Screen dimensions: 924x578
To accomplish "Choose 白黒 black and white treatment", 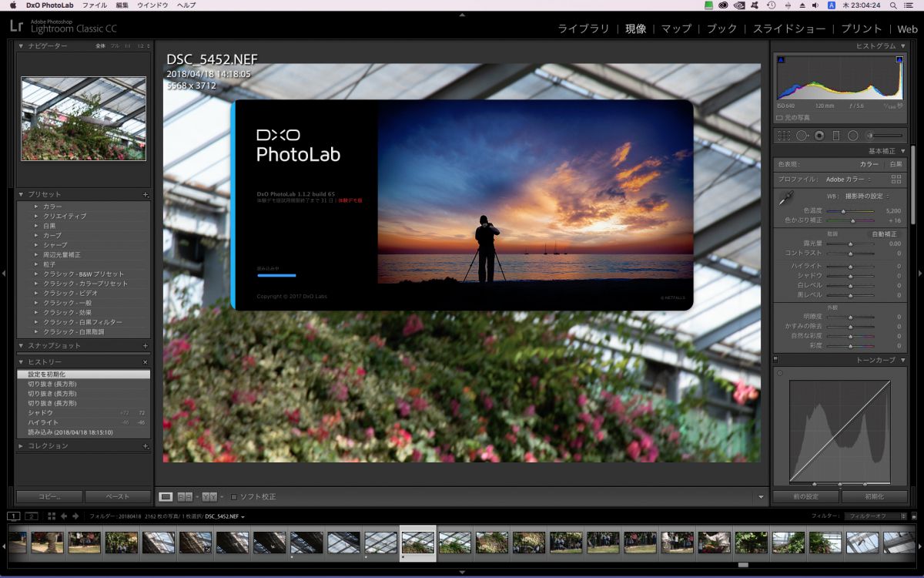I will tap(896, 164).
